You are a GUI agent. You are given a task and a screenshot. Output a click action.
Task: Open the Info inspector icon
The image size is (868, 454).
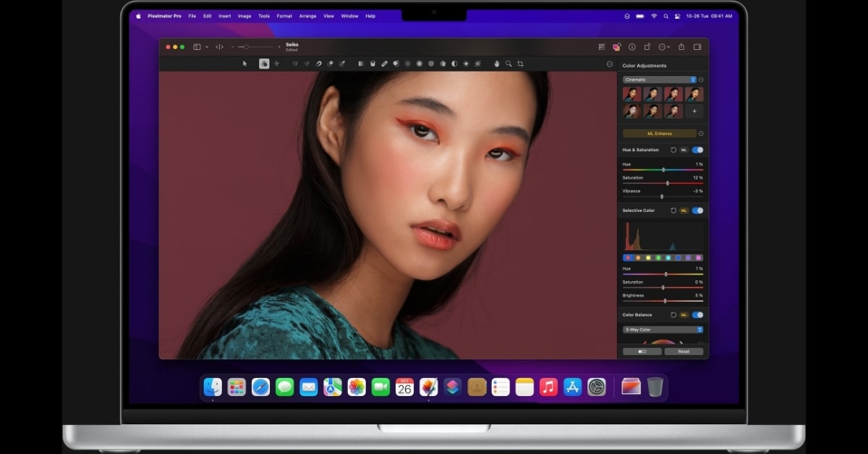click(632, 47)
